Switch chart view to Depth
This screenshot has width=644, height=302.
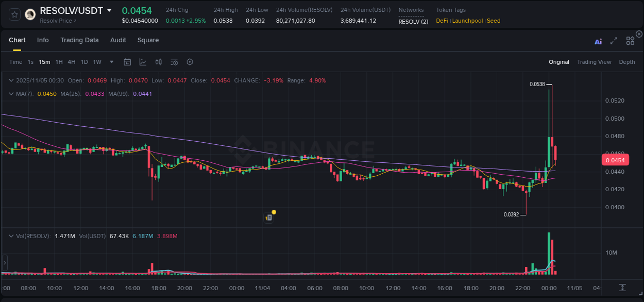click(627, 62)
